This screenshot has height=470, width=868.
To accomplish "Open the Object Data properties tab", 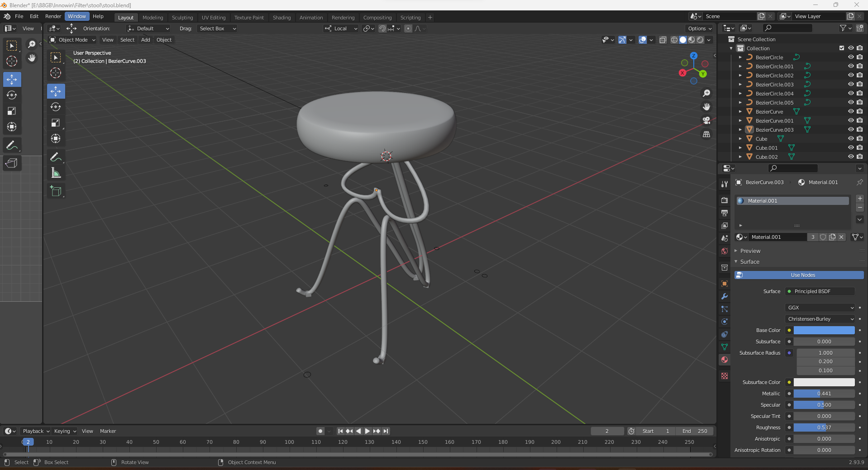I will click(725, 347).
